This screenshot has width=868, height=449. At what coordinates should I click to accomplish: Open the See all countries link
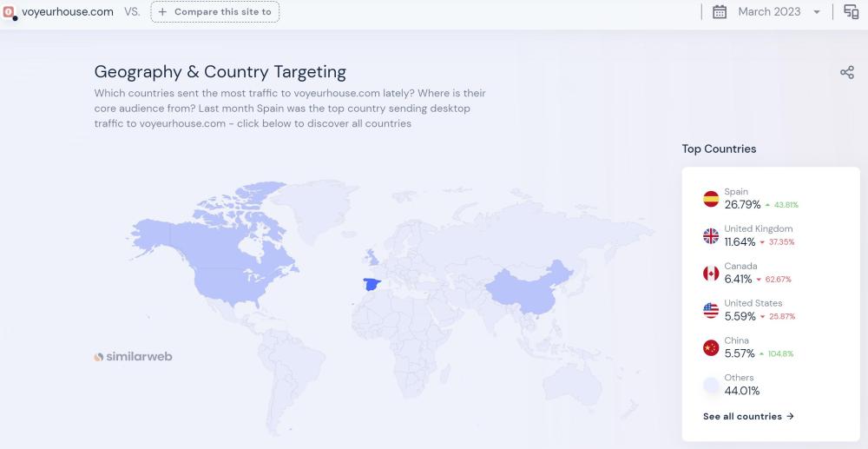click(748, 417)
